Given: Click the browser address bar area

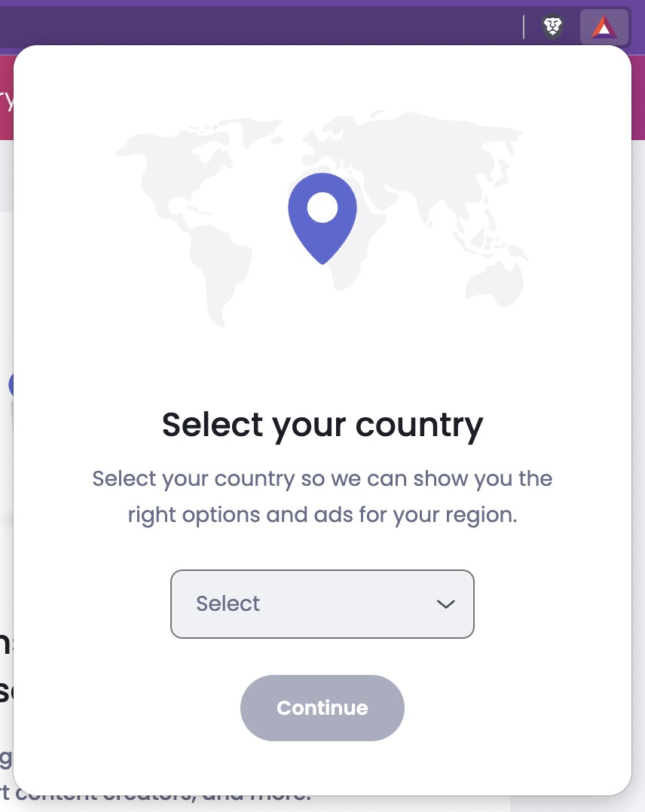Looking at the screenshot, I should (x=259, y=26).
